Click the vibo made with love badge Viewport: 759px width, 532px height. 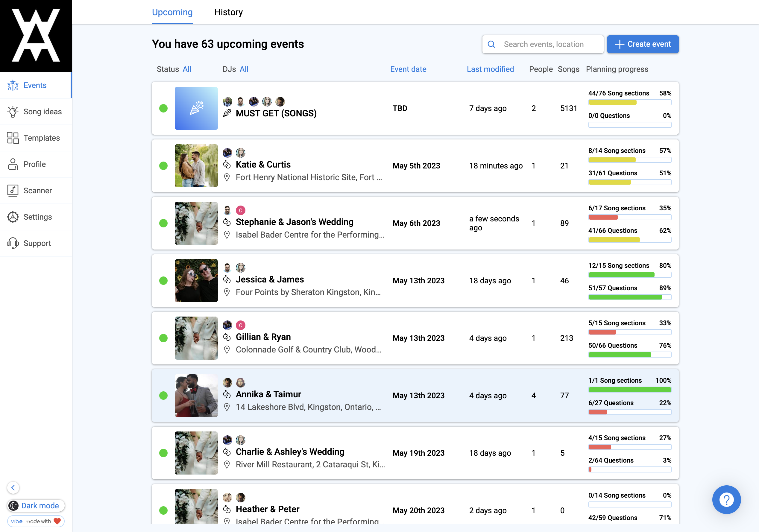tap(36, 521)
